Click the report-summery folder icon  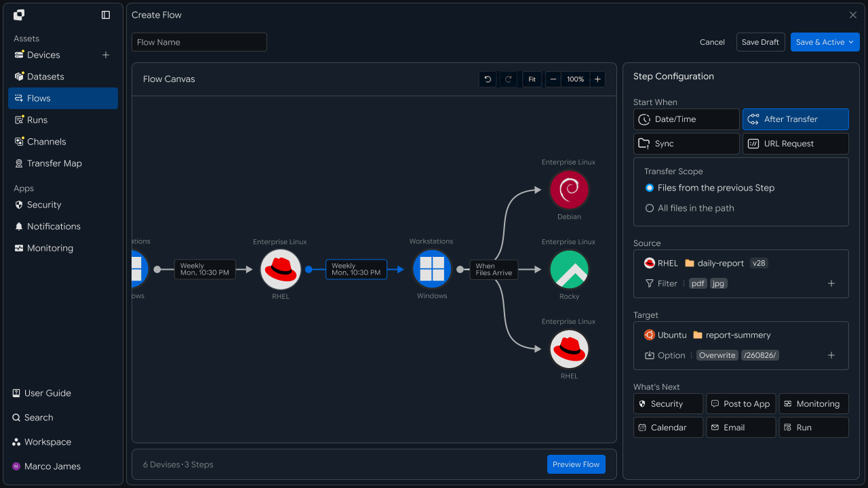[698, 335]
